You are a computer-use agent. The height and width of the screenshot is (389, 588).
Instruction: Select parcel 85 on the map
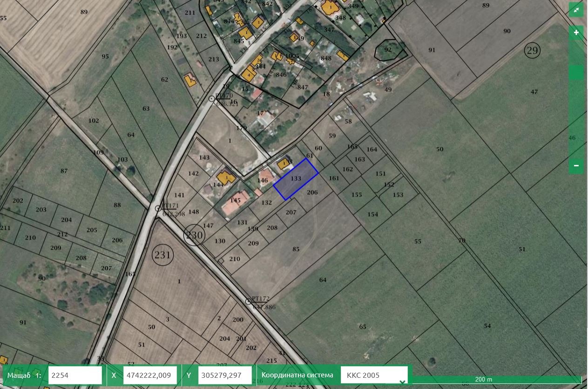(296, 249)
